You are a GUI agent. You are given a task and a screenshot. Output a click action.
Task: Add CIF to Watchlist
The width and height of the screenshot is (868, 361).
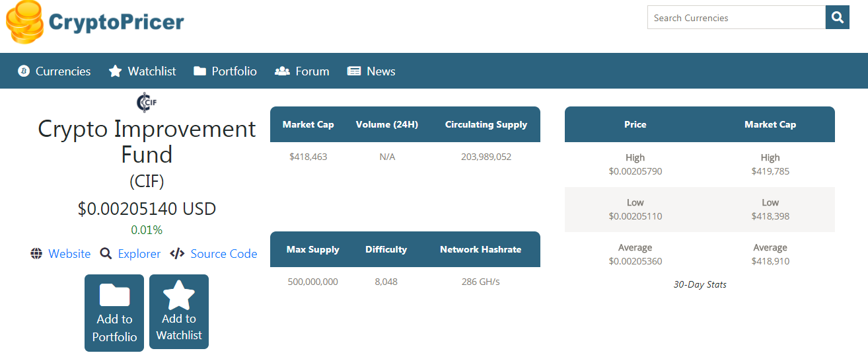[179, 311]
